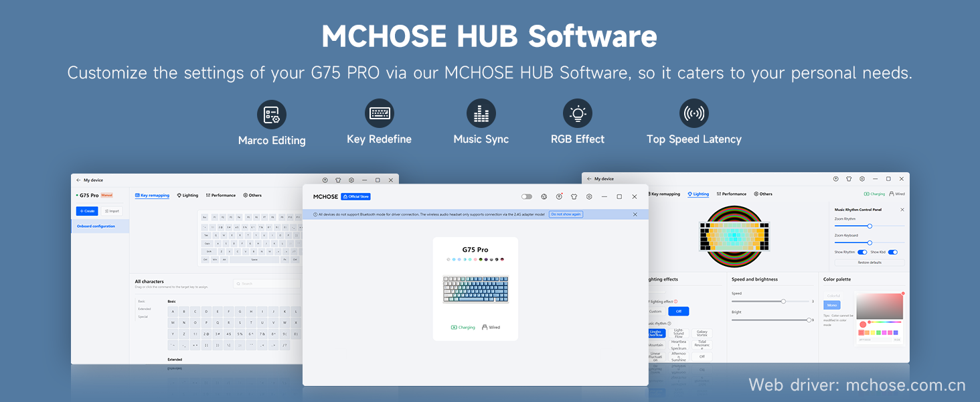Switch to Lighting tab in left window
This screenshot has height=402, width=980.
[x=187, y=196]
